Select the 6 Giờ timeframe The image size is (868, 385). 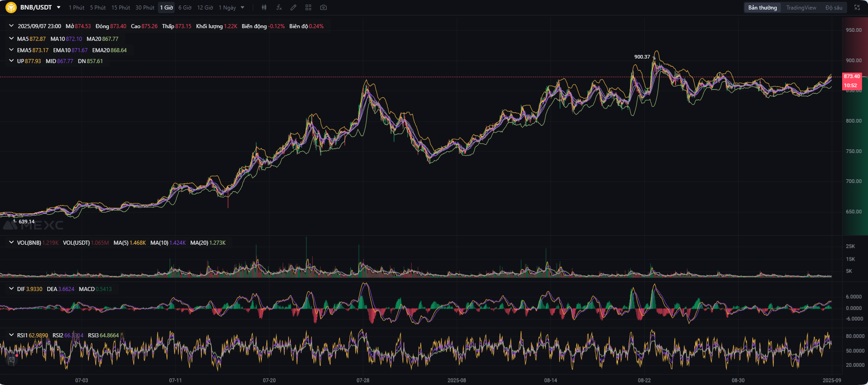pos(185,8)
